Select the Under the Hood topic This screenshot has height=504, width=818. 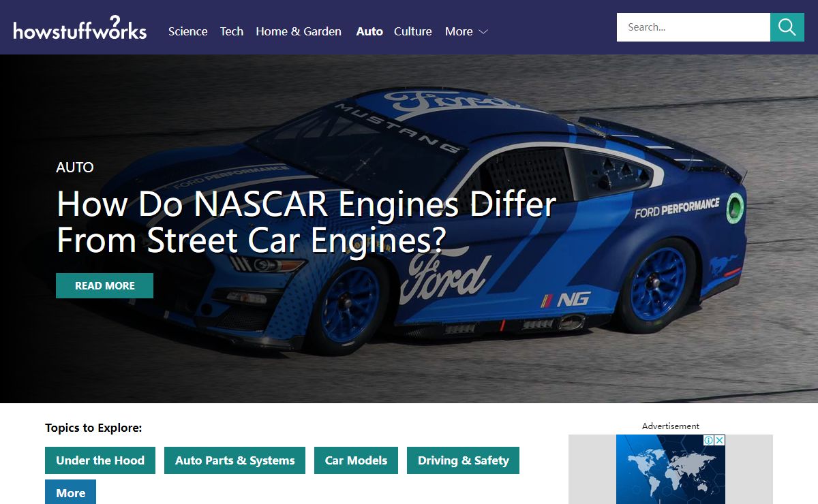(100, 460)
